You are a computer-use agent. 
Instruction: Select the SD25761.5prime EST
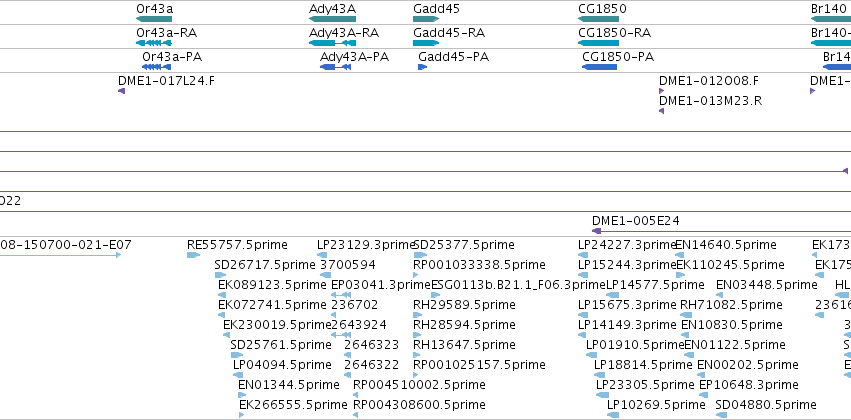click(x=236, y=355)
